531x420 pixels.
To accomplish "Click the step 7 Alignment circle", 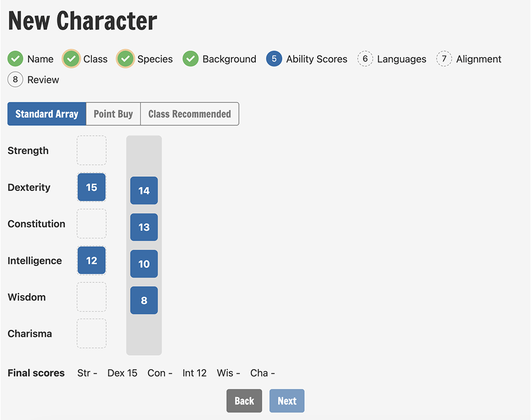I will 444,59.
